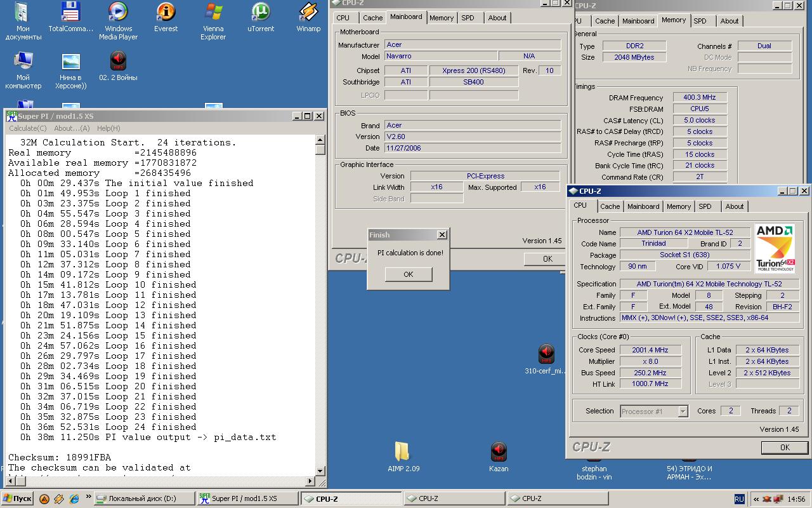Viewport: 812px width, 508px height.
Task: Open the Help(H) menu in Super PI
Action: point(108,128)
